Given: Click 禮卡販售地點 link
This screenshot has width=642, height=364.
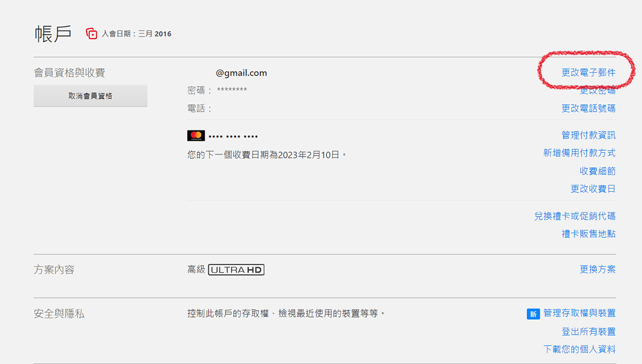Looking at the screenshot, I should click(x=588, y=234).
